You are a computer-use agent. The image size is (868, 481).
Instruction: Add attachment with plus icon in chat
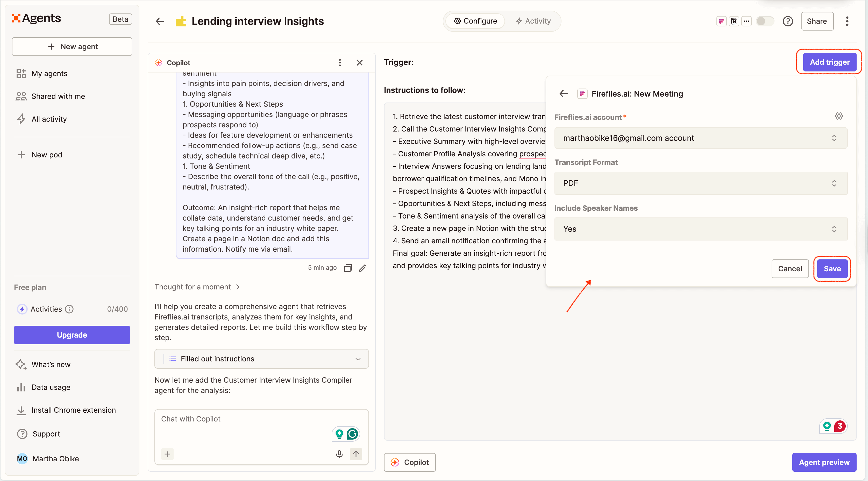tap(167, 454)
